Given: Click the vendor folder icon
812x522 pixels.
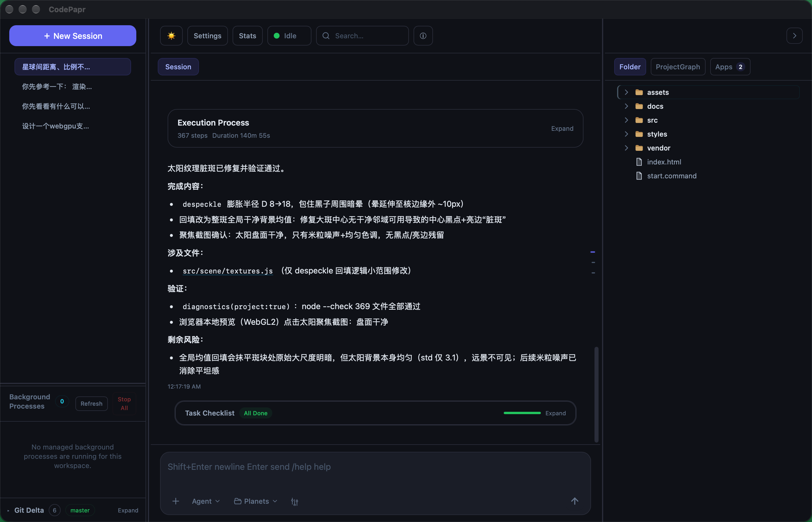Looking at the screenshot, I should [x=639, y=148].
